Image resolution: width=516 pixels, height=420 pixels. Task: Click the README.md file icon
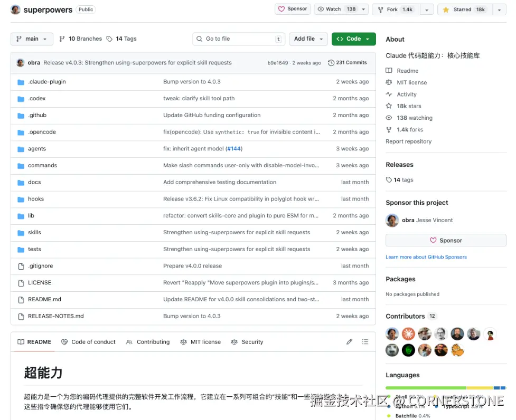(x=21, y=300)
